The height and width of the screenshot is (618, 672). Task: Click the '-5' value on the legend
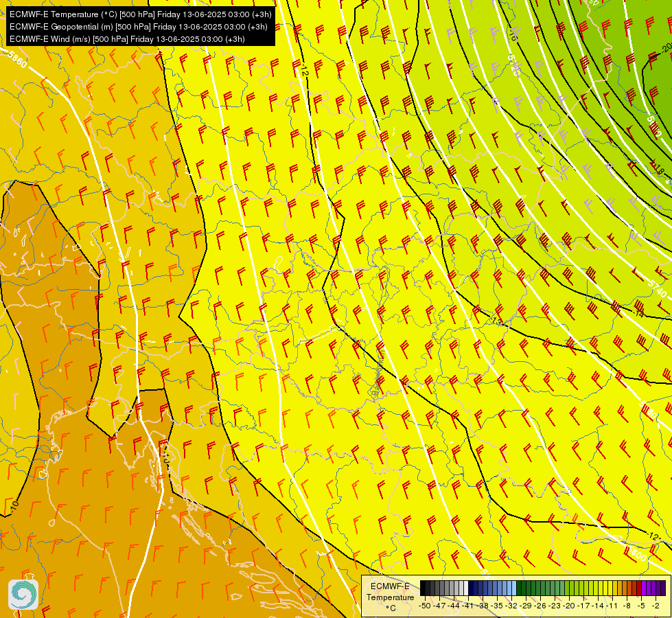642,606
